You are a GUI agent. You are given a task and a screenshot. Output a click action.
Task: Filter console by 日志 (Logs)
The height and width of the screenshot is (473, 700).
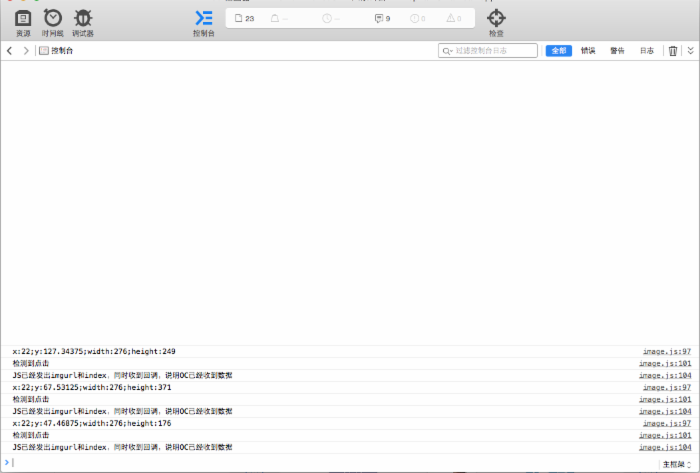pos(647,51)
